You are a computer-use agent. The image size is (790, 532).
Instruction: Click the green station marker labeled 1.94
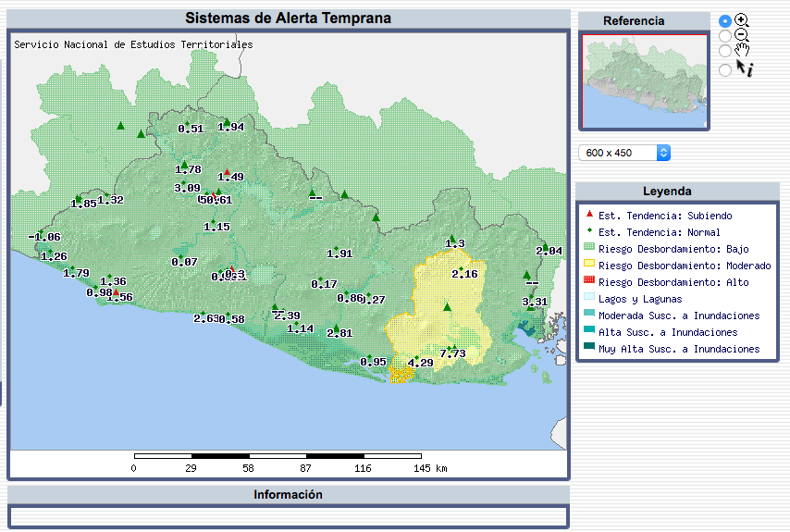pyautogui.click(x=227, y=122)
